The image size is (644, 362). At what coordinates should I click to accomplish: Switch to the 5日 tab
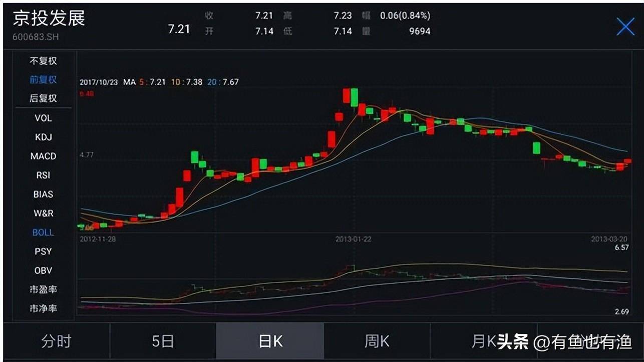click(x=163, y=341)
